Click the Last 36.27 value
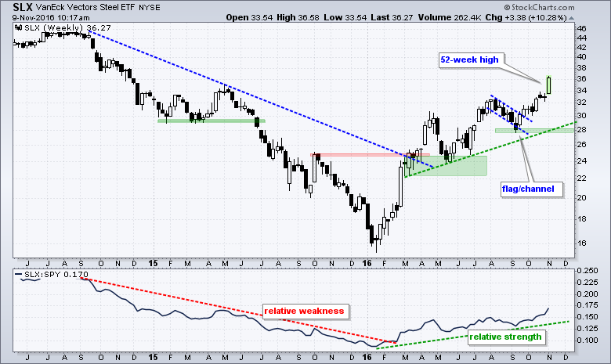This screenshot has height=364, width=611. tap(392, 17)
